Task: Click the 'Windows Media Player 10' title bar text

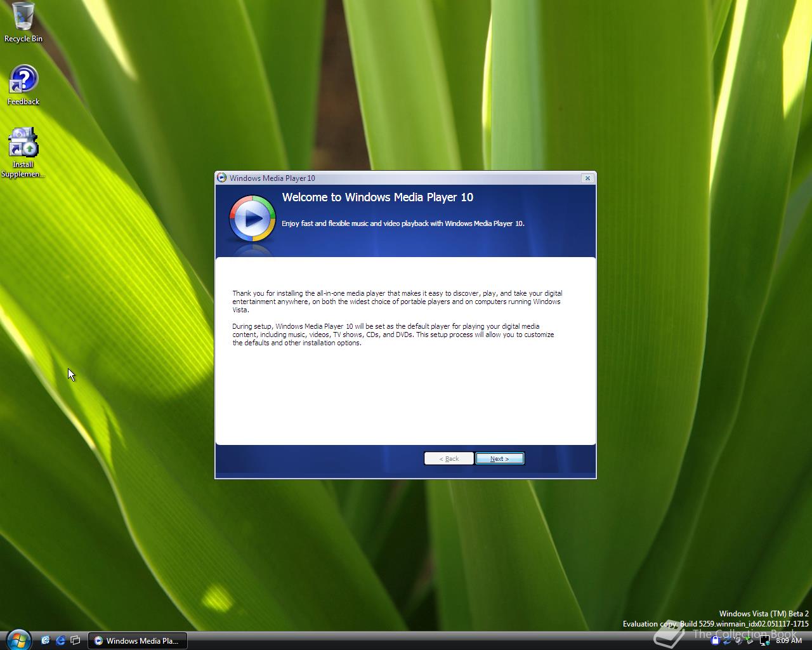Action: pyautogui.click(x=272, y=178)
